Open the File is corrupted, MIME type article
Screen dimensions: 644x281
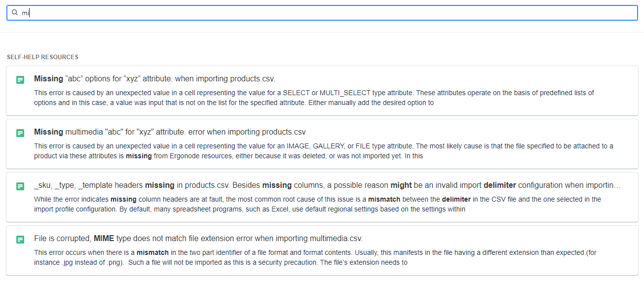pyautogui.click(x=198, y=239)
